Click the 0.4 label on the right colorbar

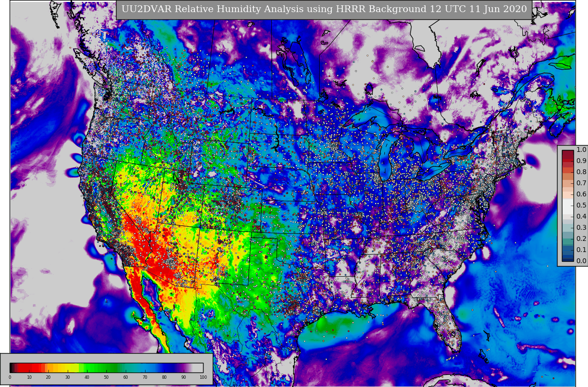pos(581,217)
